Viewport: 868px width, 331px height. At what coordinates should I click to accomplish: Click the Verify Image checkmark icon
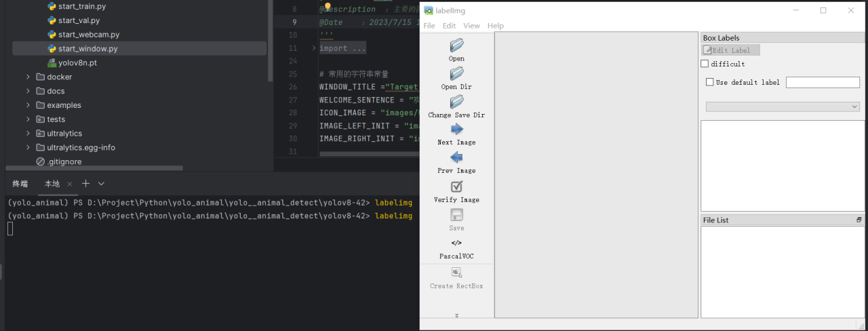[456, 187]
